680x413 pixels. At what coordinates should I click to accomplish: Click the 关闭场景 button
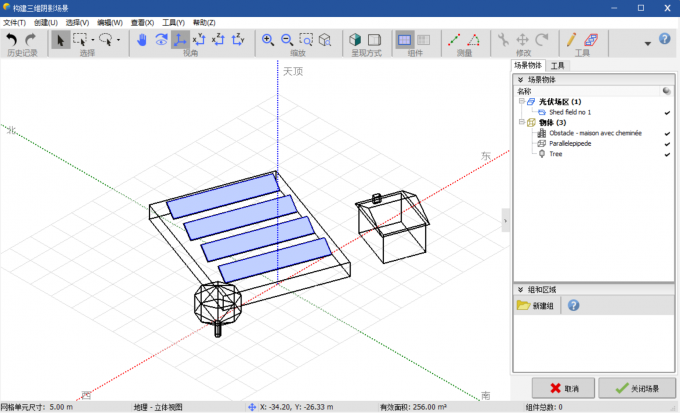tap(637, 388)
